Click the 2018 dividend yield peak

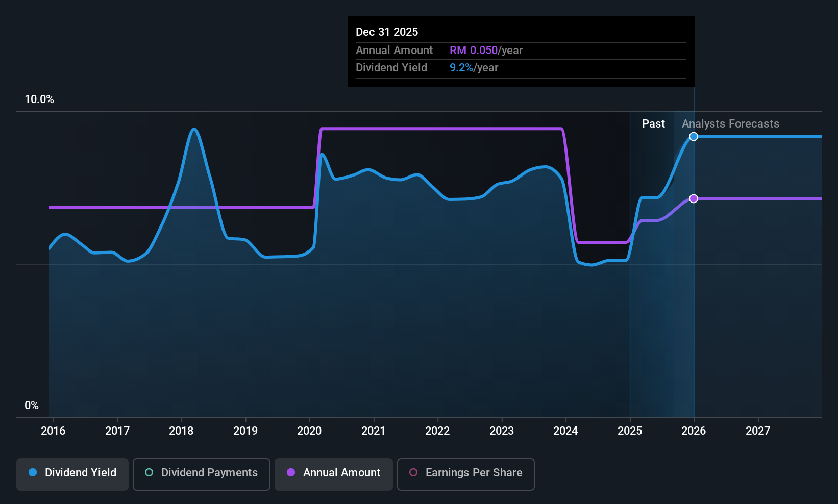(193, 129)
